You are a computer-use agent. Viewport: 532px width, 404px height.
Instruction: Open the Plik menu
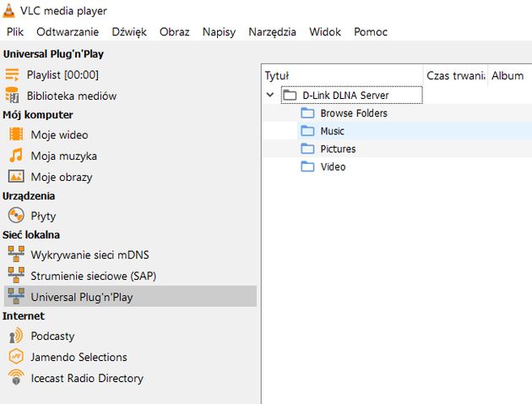[x=15, y=32]
